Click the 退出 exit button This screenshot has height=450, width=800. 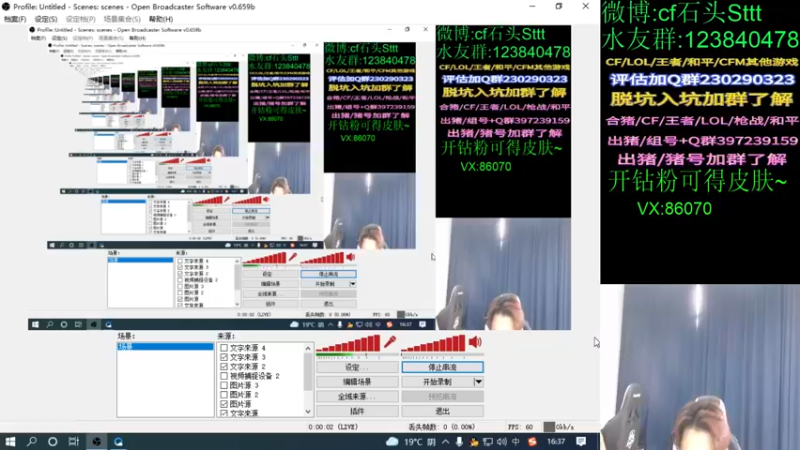pyautogui.click(x=442, y=411)
